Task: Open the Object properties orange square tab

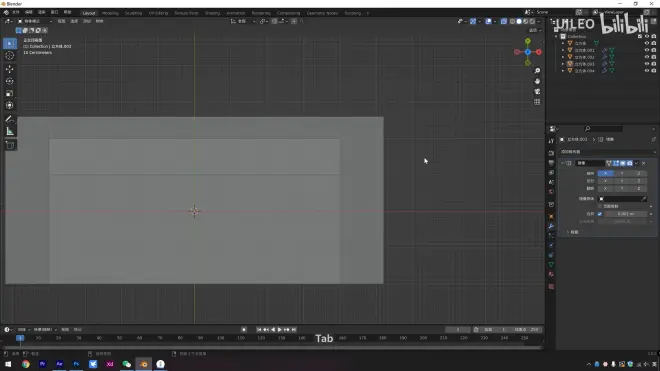Action: 551,216
